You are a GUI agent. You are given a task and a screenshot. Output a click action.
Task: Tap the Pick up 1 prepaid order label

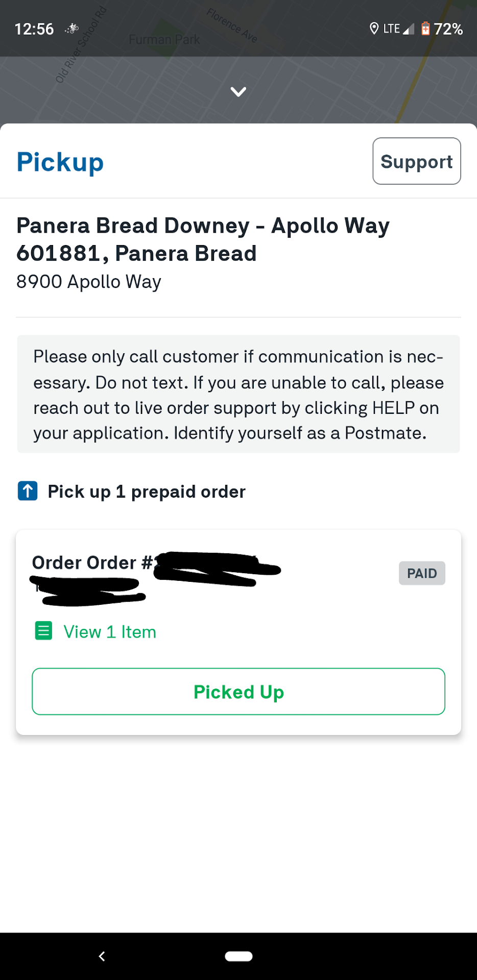coord(147,492)
